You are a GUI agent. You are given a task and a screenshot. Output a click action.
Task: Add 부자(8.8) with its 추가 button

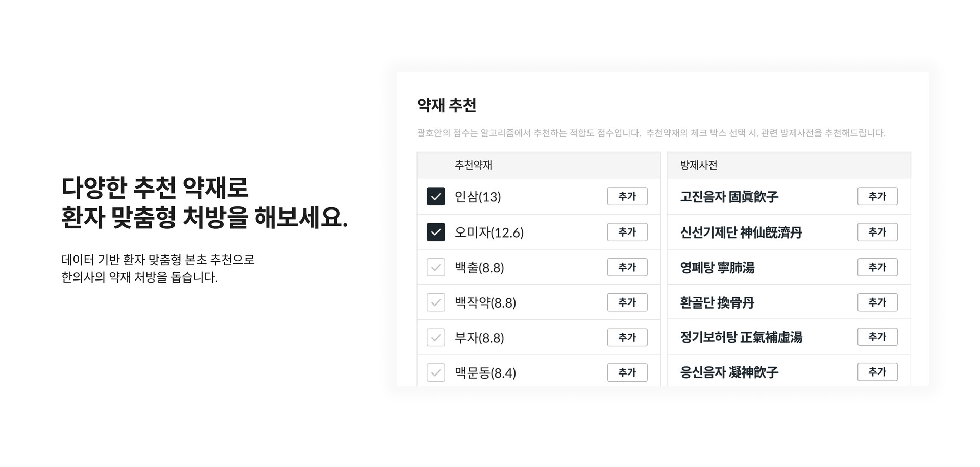(627, 337)
